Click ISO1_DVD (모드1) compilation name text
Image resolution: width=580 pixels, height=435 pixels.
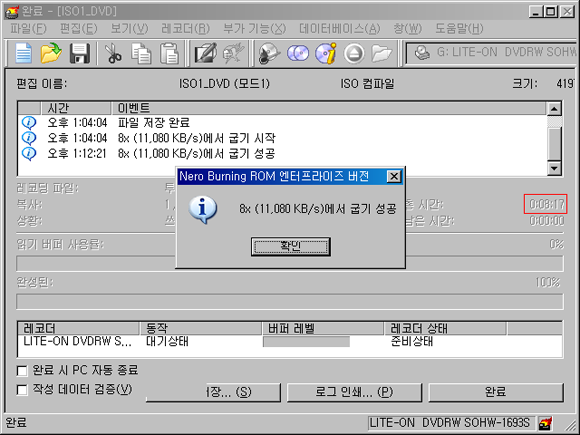click(224, 84)
